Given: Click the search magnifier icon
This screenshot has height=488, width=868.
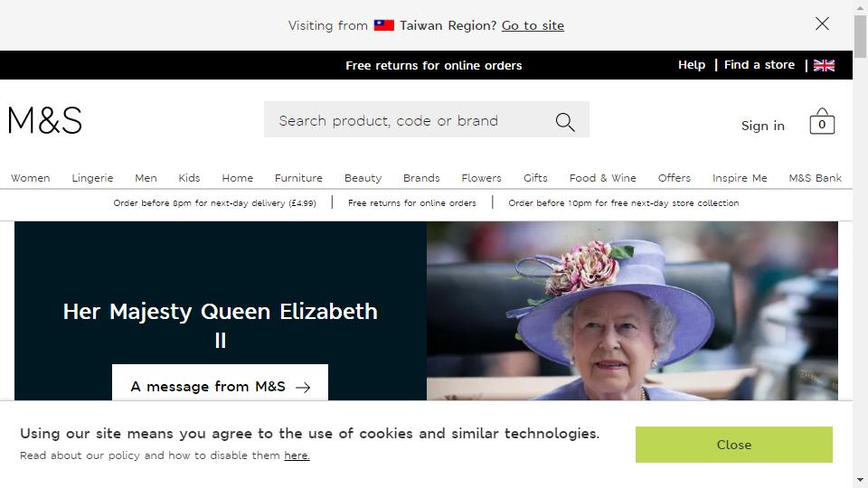Looking at the screenshot, I should click(x=565, y=122).
